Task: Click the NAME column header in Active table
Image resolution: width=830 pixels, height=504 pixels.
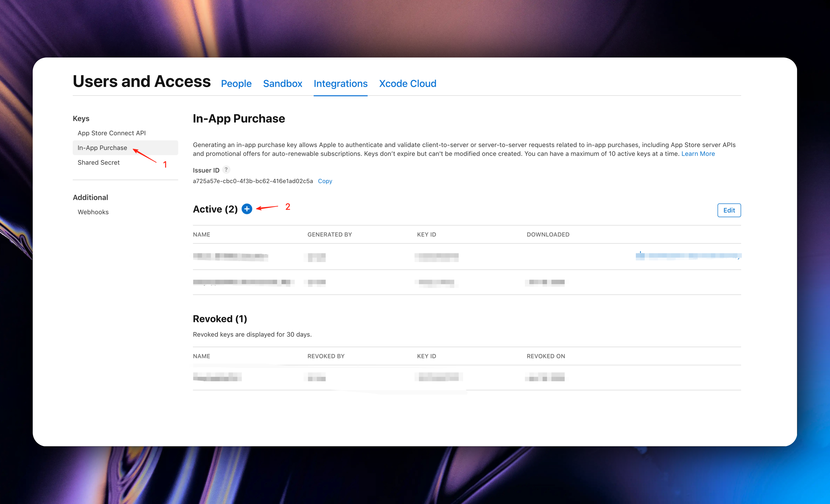Action: click(201, 234)
